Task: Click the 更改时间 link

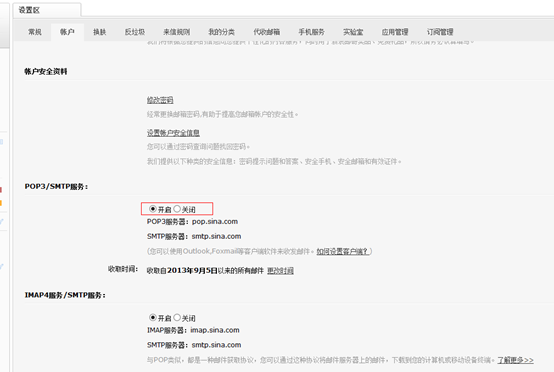Action: 281,271
